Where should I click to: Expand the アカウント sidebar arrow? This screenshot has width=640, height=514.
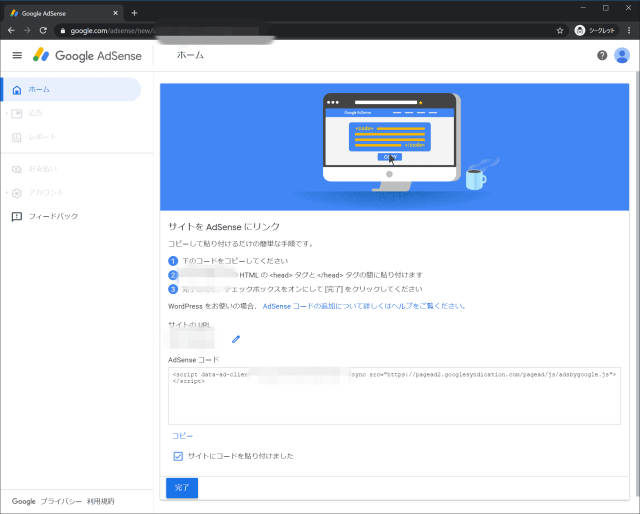tap(7, 192)
